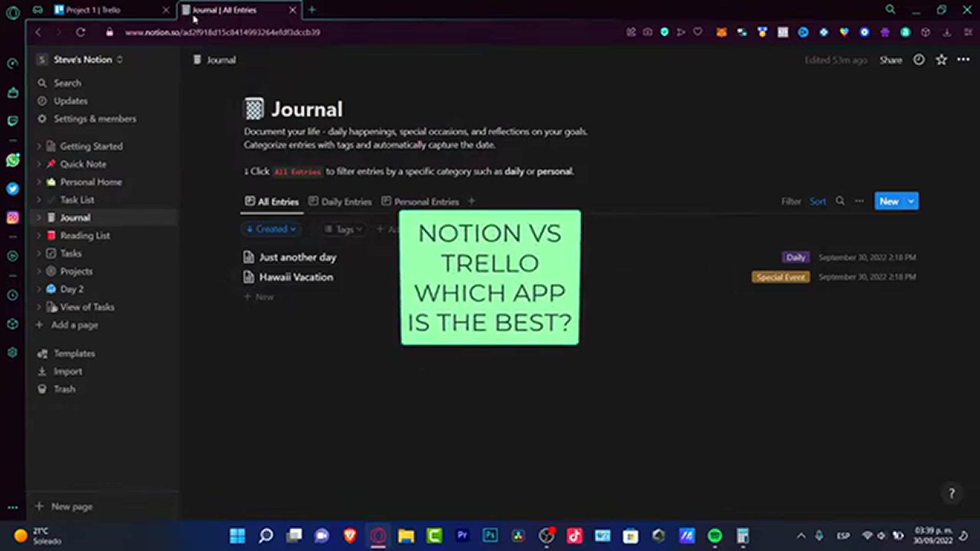Open the Trash

64,389
